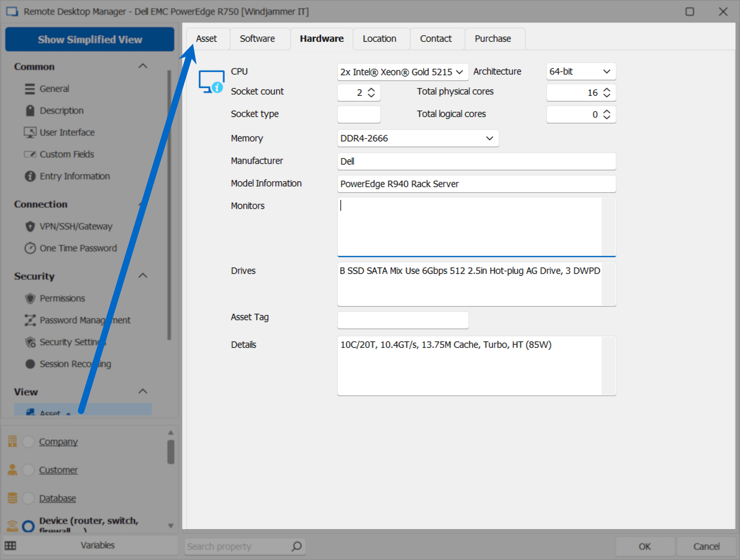Click the Device router icon

(12, 526)
